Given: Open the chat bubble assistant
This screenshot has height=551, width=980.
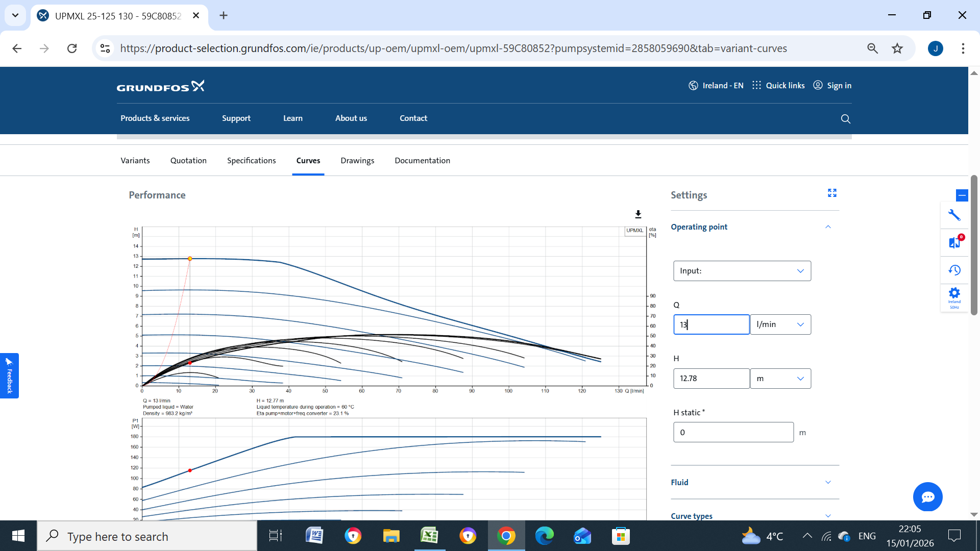Looking at the screenshot, I should pos(927,496).
